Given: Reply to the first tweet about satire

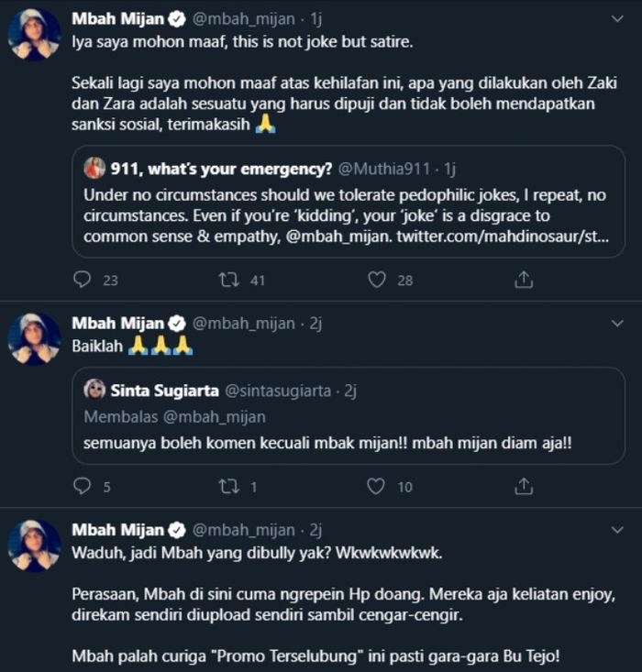Looking at the screenshot, I should click(x=83, y=280).
